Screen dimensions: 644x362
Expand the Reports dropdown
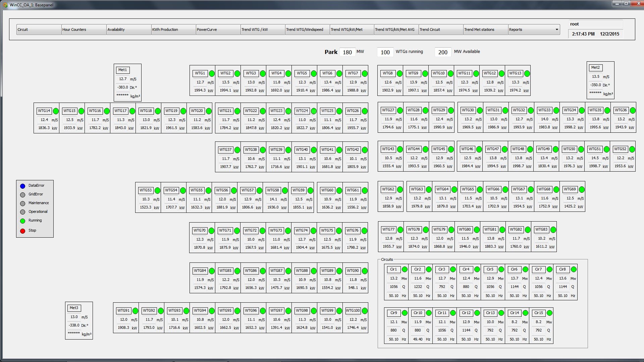[534, 29]
